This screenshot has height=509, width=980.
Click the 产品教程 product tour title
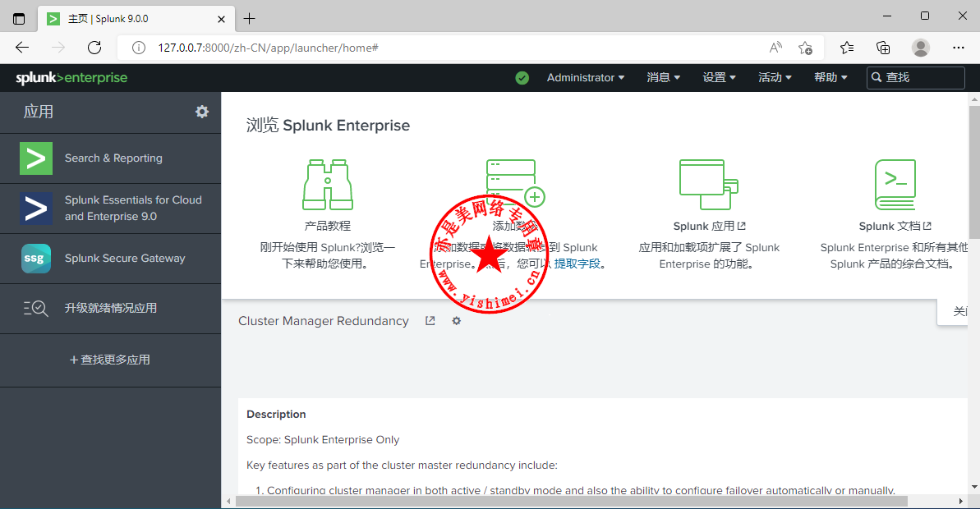[x=328, y=226]
